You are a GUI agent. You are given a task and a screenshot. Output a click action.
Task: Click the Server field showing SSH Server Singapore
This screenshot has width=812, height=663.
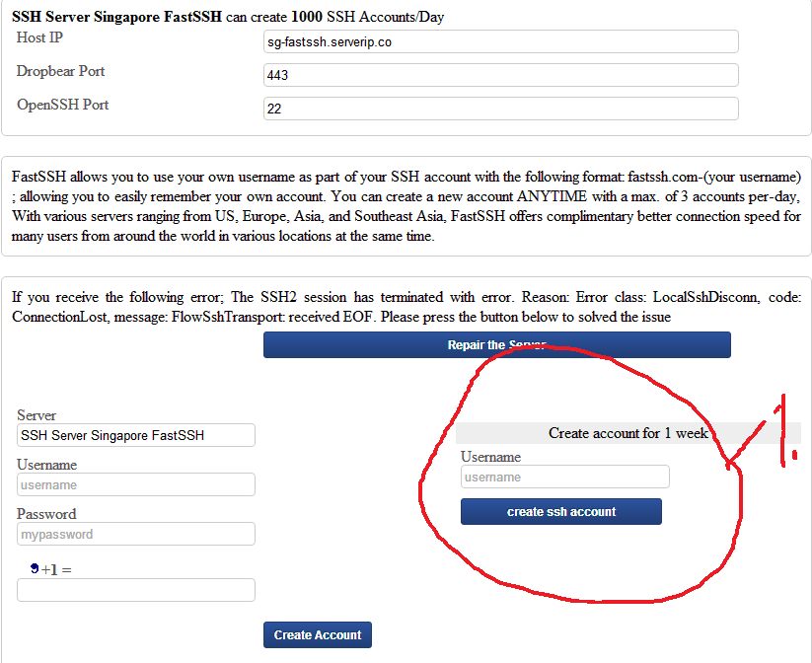pos(135,435)
